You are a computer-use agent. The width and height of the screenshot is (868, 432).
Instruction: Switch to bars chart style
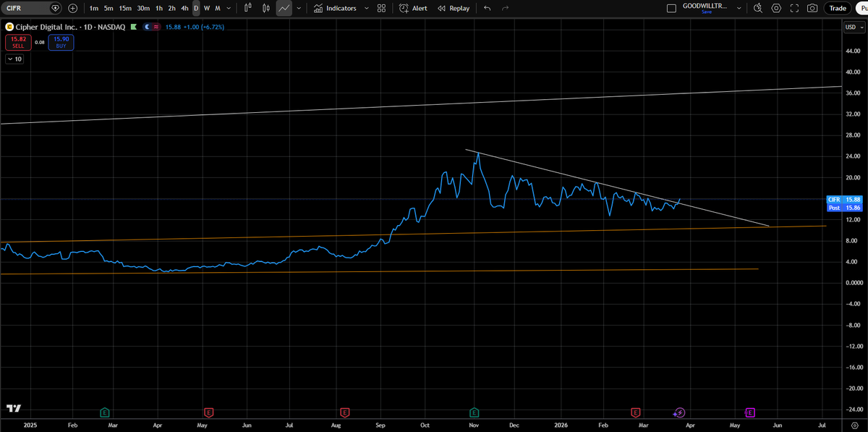pos(248,8)
